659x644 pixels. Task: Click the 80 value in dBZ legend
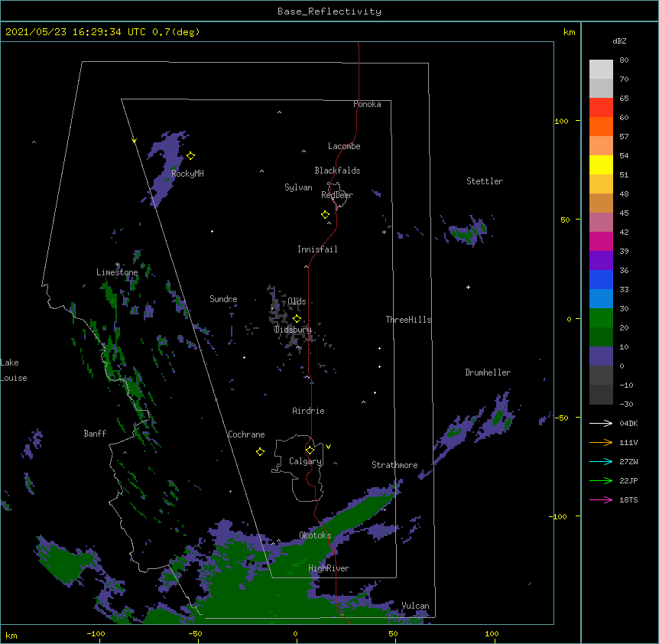pos(624,60)
